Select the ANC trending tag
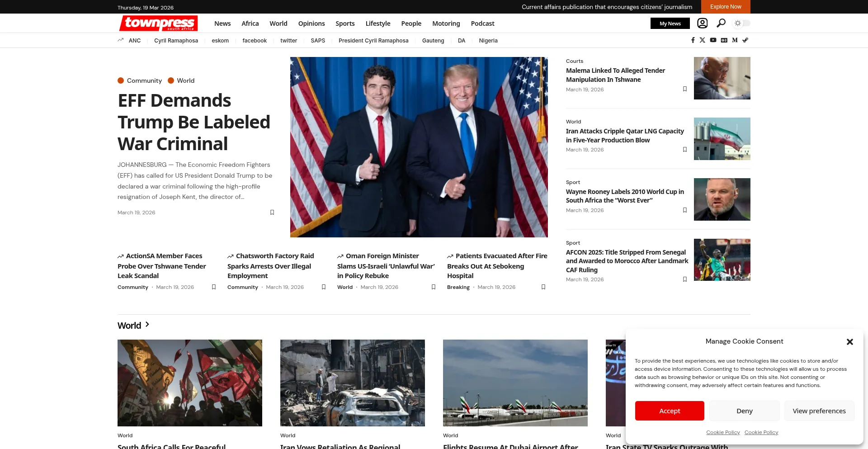Image resolution: width=868 pixels, height=449 pixels. 135,41
